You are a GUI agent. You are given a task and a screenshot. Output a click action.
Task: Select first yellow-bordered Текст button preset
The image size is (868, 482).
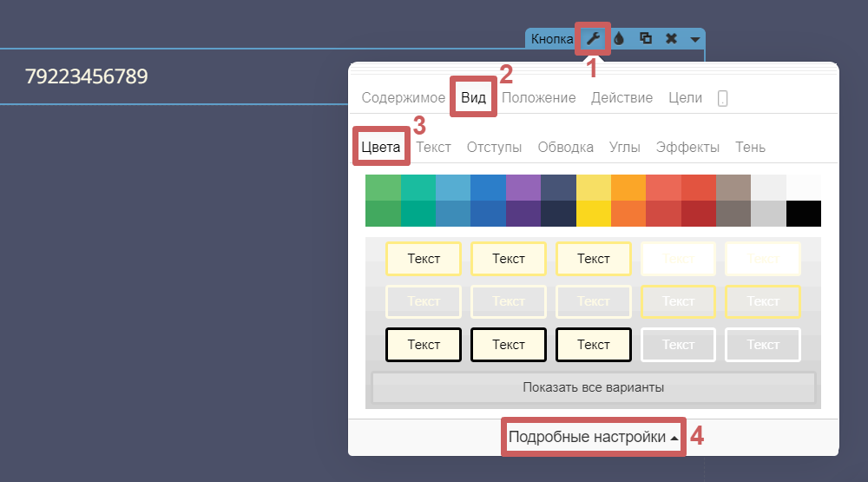pyautogui.click(x=424, y=258)
